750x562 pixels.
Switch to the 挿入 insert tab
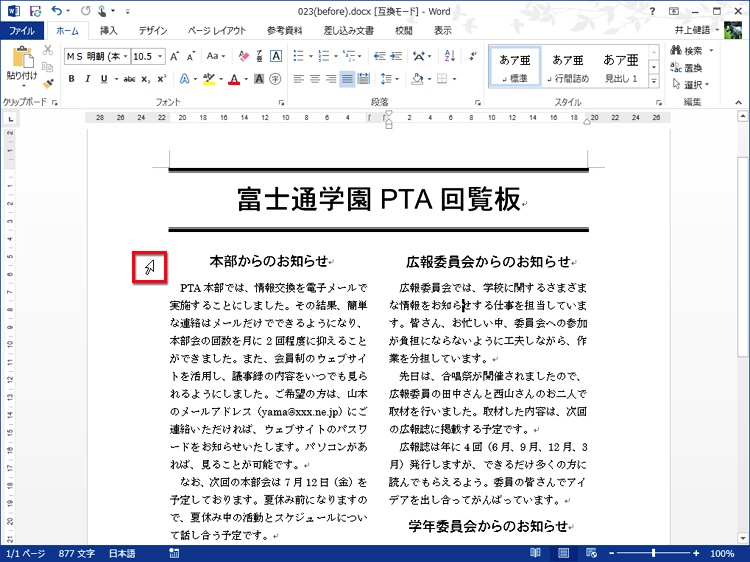tap(109, 31)
